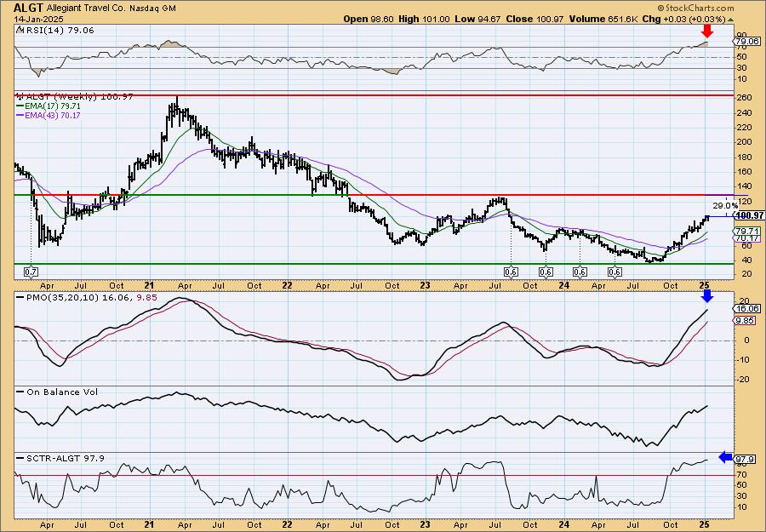766x532 pixels.
Task: Click the 100.97 last price axis tag
Action: click(x=749, y=215)
